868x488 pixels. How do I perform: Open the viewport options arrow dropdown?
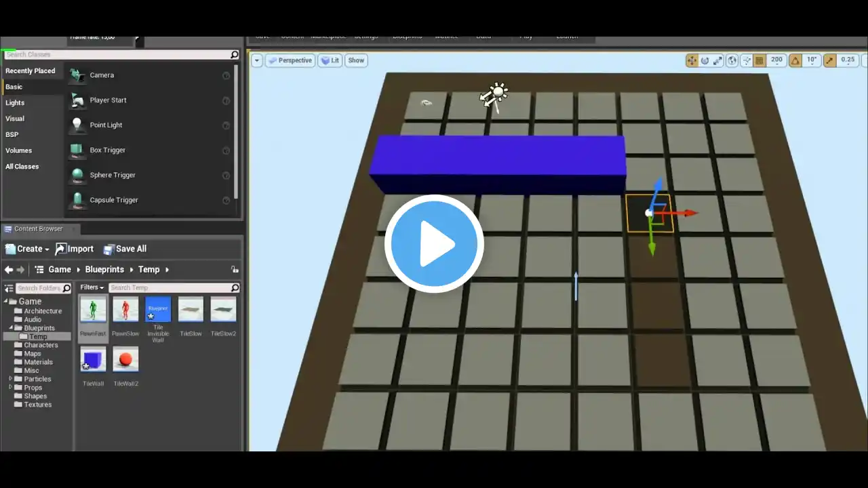pos(257,60)
